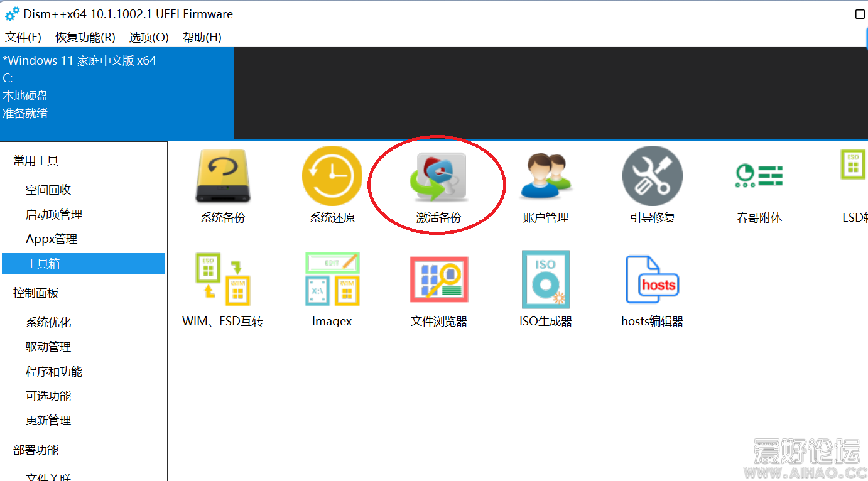The height and width of the screenshot is (481, 868).
Task: Open the 文件(F) menu
Action: pyautogui.click(x=23, y=37)
